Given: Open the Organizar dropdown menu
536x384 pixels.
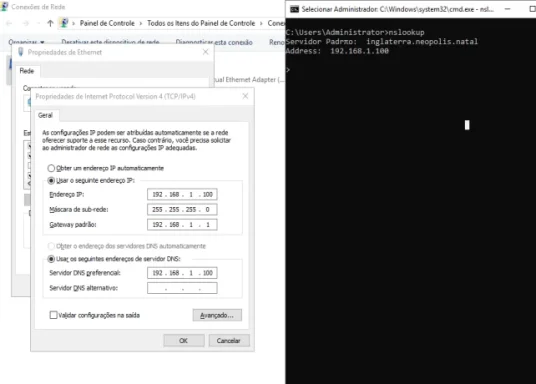Looking at the screenshot, I should click(x=26, y=42).
